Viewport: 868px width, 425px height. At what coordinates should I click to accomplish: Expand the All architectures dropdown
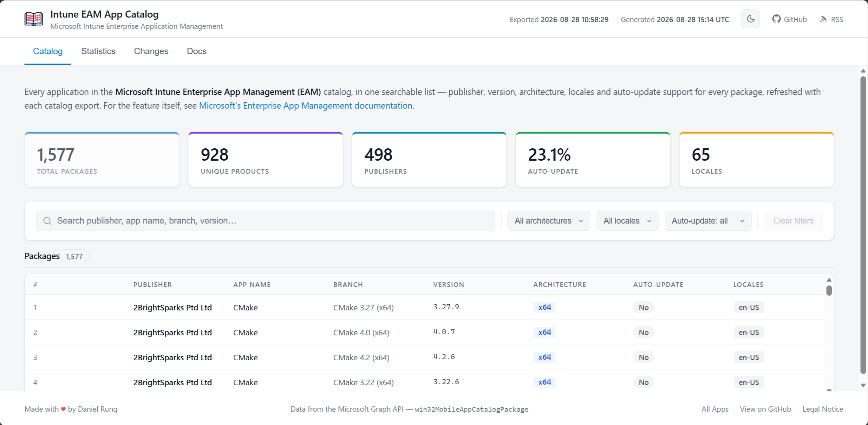[x=549, y=221]
